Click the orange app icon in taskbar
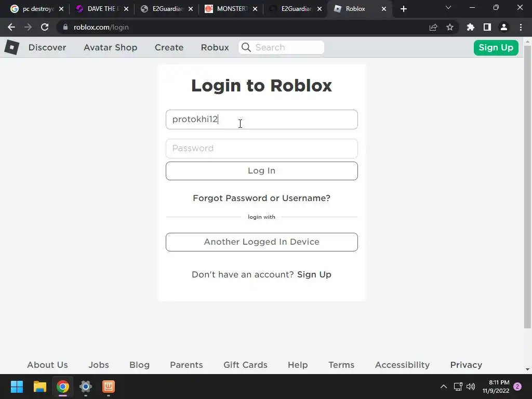Image resolution: width=532 pixels, height=399 pixels. (109, 387)
